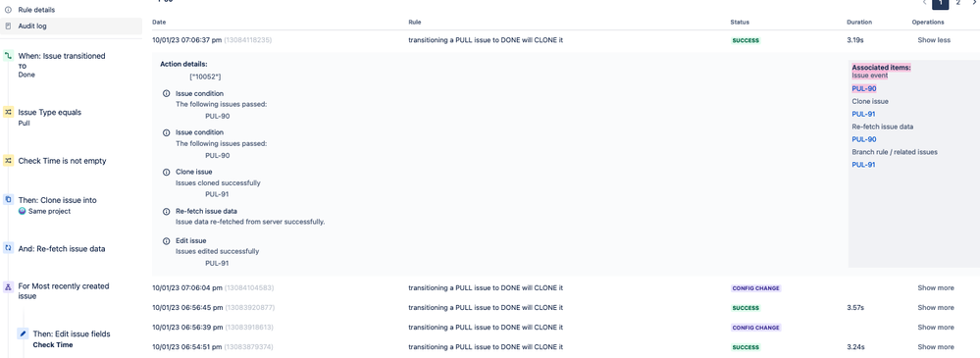Go to audit log page 1

click(x=940, y=3)
